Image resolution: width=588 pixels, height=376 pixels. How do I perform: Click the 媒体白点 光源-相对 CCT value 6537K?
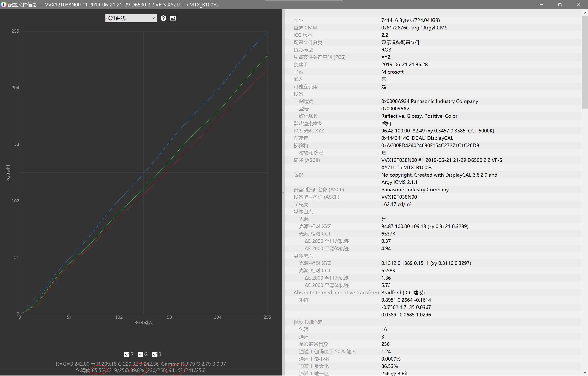click(388, 234)
